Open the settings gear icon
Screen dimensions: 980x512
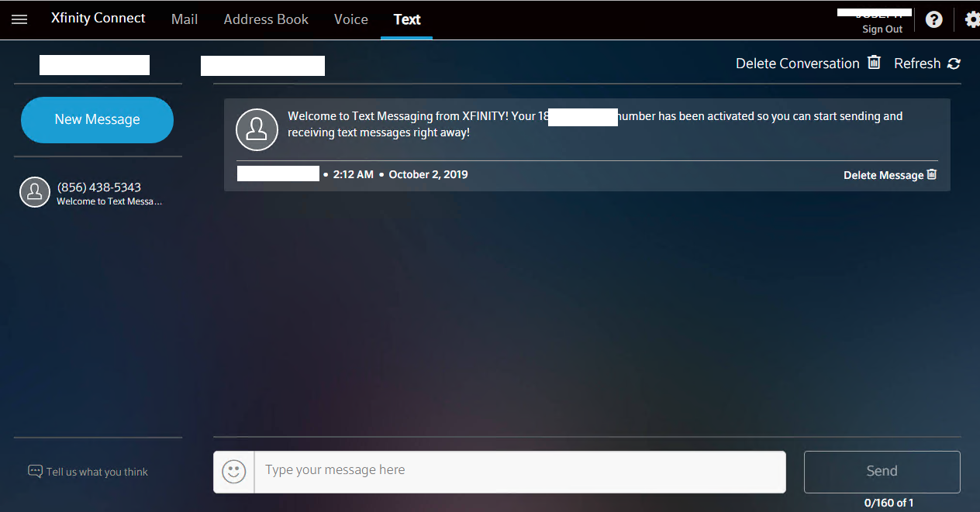tap(972, 19)
